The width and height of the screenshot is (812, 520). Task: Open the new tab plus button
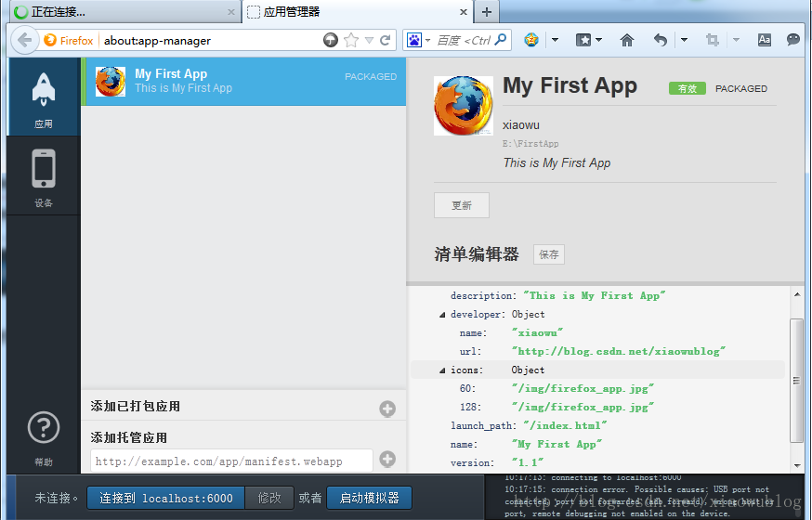[487, 12]
